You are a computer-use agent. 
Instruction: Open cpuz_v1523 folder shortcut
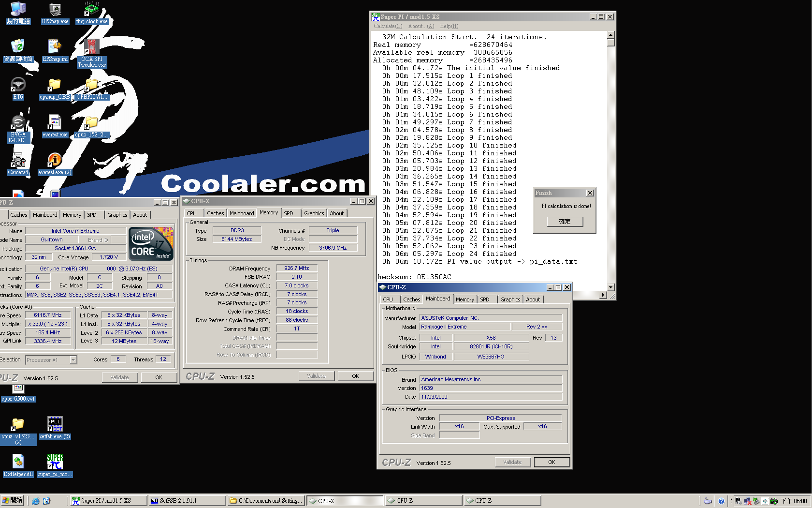click(x=18, y=431)
